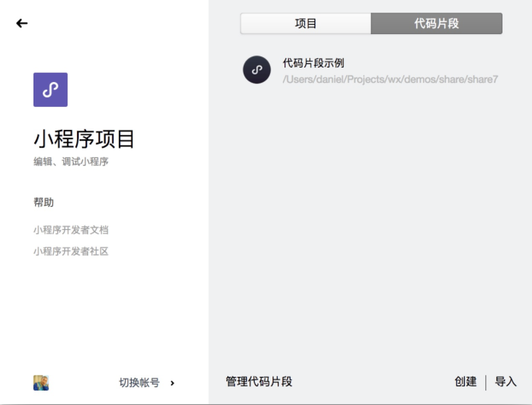Open the 小程序开发者文档 link
The height and width of the screenshot is (405, 532).
point(71,230)
